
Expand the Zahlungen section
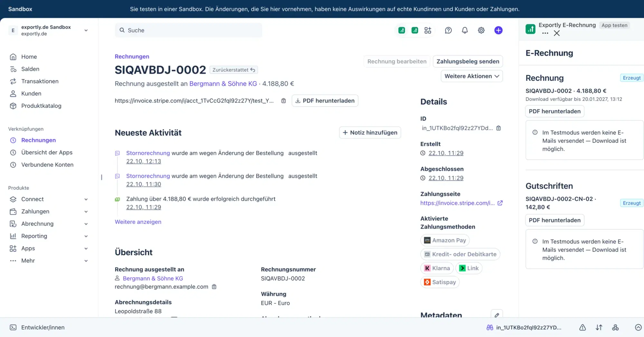(x=86, y=211)
